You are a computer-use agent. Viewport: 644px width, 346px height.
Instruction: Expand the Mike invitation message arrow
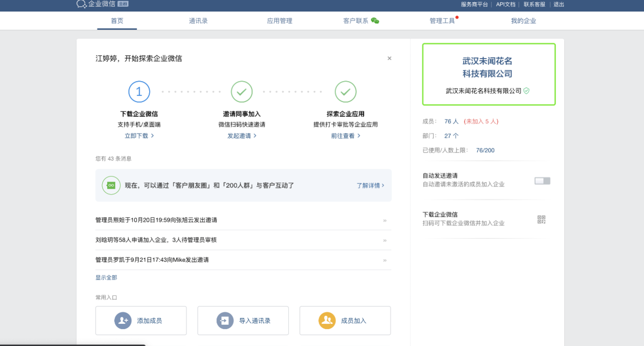[385, 260]
